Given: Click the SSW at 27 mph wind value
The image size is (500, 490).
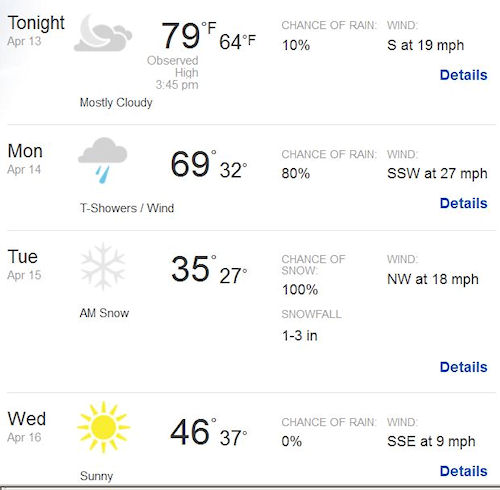Looking at the screenshot, I should 437,174.
